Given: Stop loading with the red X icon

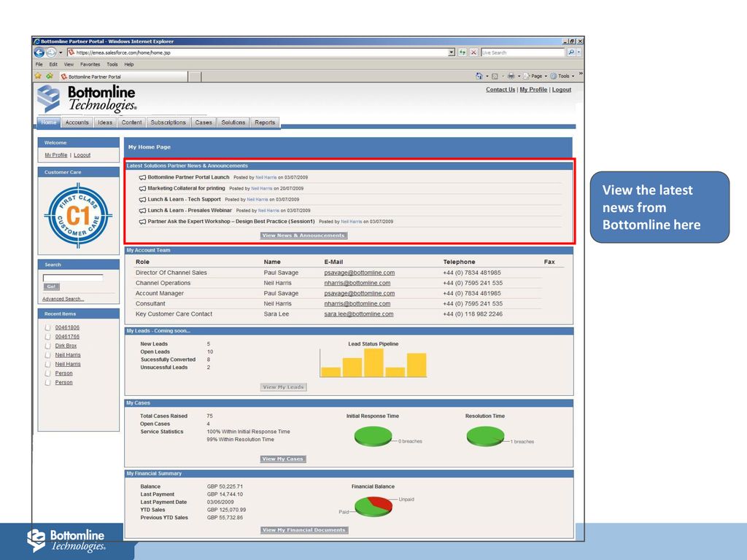Looking at the screenshot, I should (473, 52).
